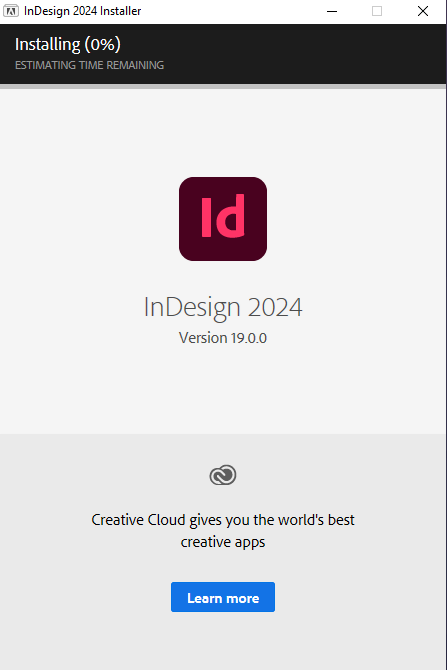Click the words creative apps under tagline
The height and width of the screenshot is (670, 447).
point(223,542)
